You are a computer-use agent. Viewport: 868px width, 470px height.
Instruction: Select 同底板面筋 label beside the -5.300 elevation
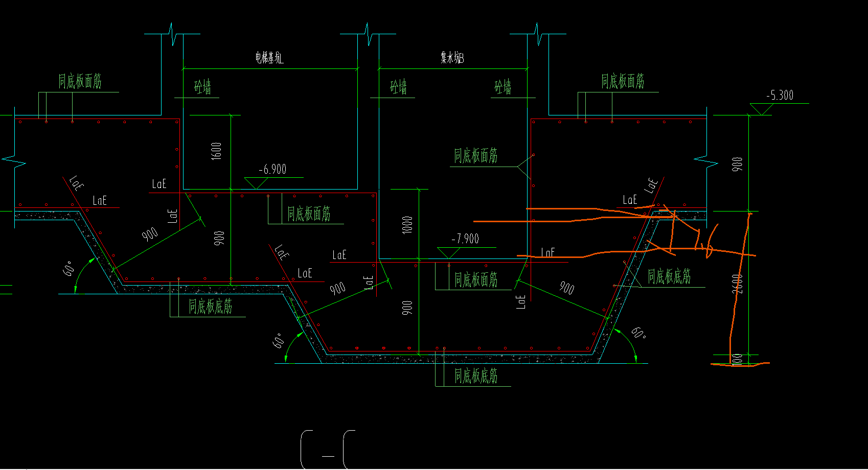tap(623, 81)
